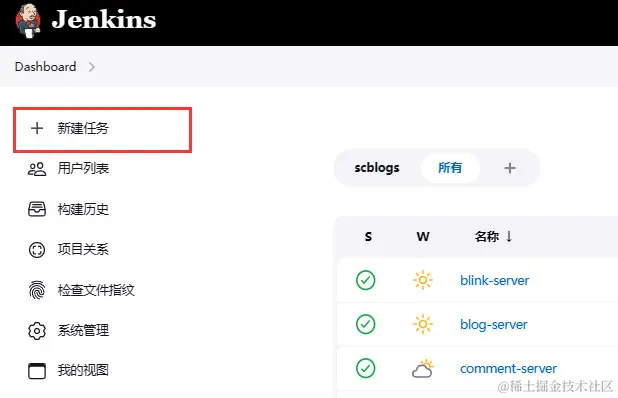
Task: Add a new view with plus tab
Action: click(510, 168)
